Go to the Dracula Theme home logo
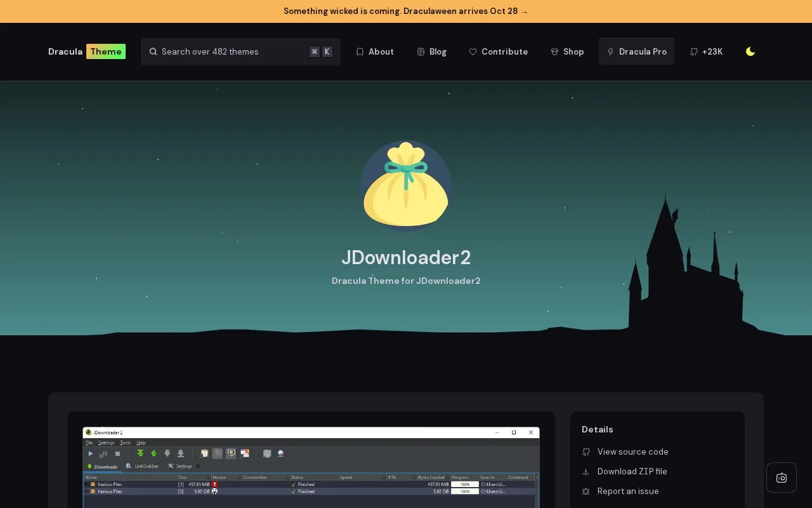The image size is (812, 508). 87,51
